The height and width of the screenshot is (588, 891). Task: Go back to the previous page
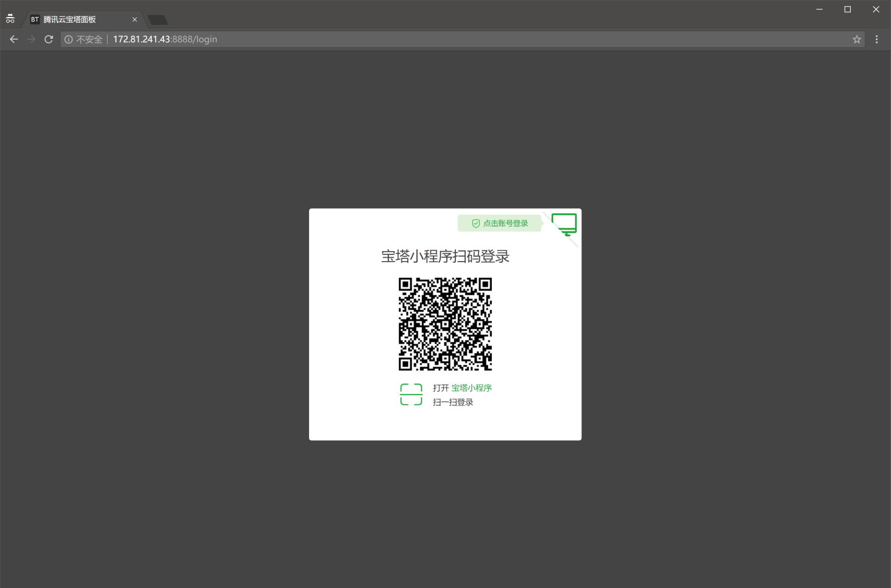pyautogui.click(x=14, y=40)
